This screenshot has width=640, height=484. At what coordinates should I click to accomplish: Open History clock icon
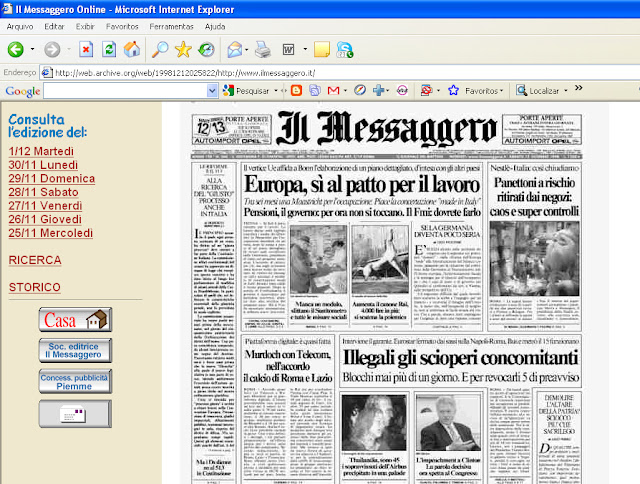tap(206, 49)
